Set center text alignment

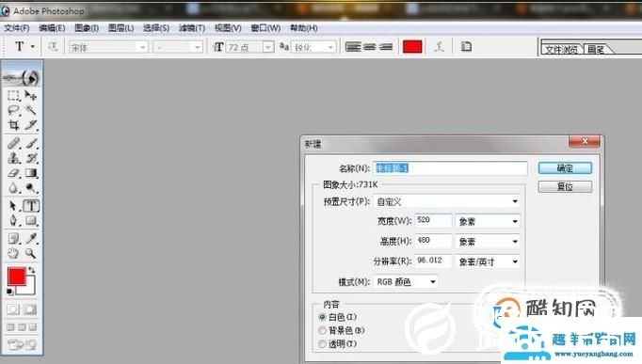coord(369,47)
